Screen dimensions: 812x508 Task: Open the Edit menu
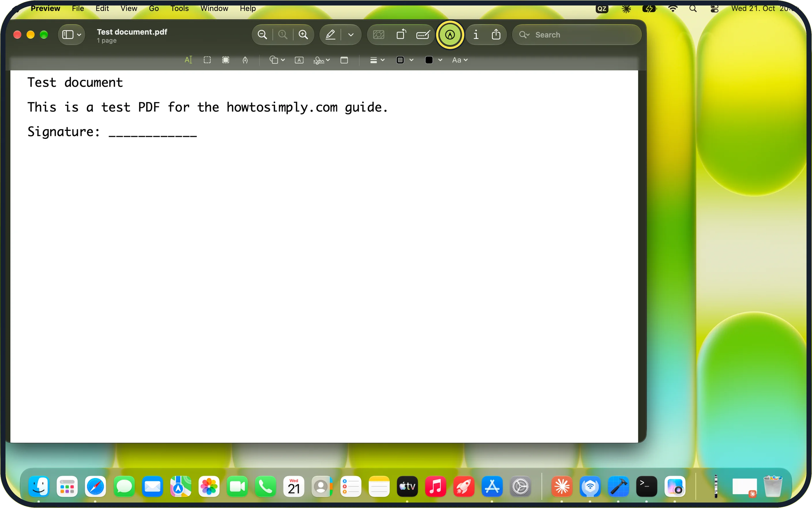102,8
